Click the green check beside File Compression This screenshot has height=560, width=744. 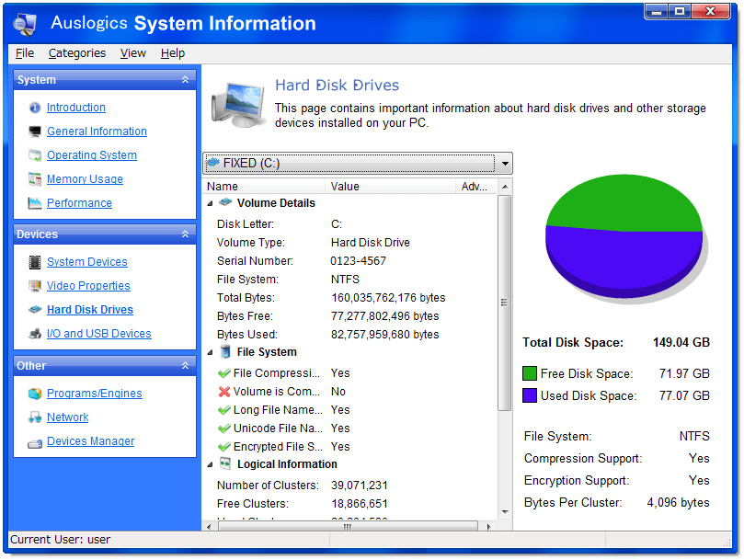click(x=224, y=373)
